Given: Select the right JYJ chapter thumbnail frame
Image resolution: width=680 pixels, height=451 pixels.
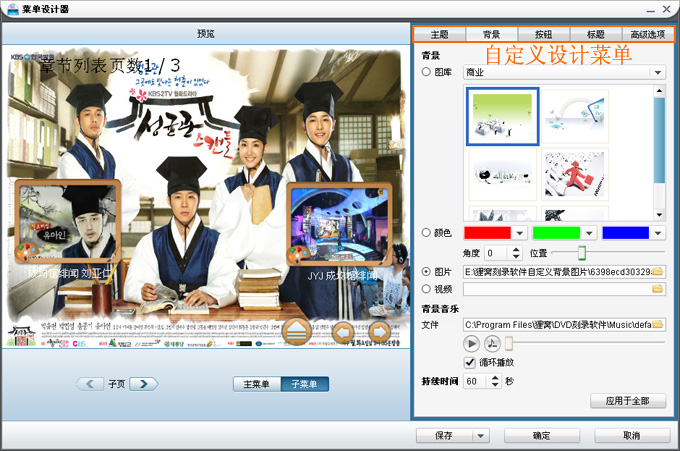Looking at the screenshot, I should click(x=340, y=225).
